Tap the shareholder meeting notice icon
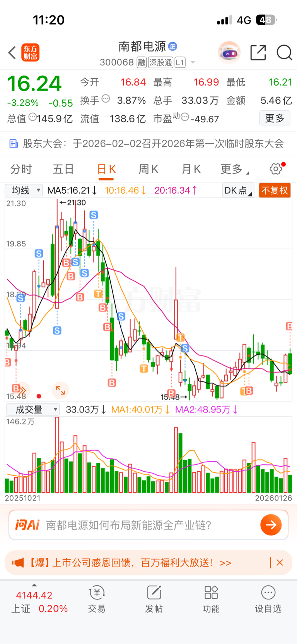 click(14, 144)
